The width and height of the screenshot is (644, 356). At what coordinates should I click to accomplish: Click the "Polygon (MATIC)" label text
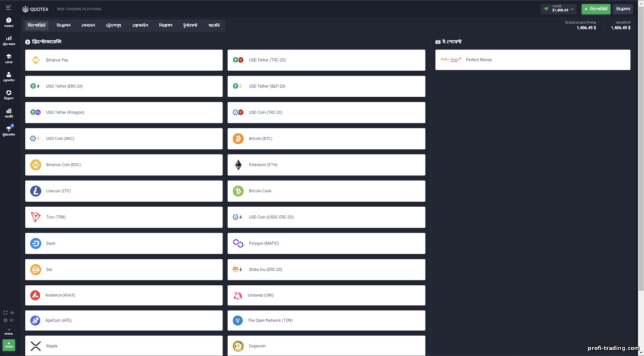pos(264,243)
